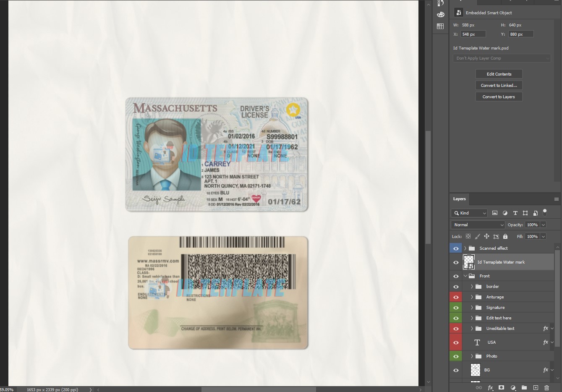Image resolution: width=562 pixels, height=392 pixels.
Task: Click the X position field
Action: click(x=473, y=34)
